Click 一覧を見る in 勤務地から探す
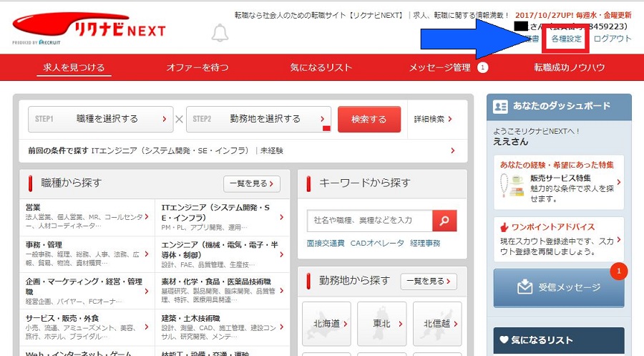This screenshot has height=356, width=644. point(429,282)
